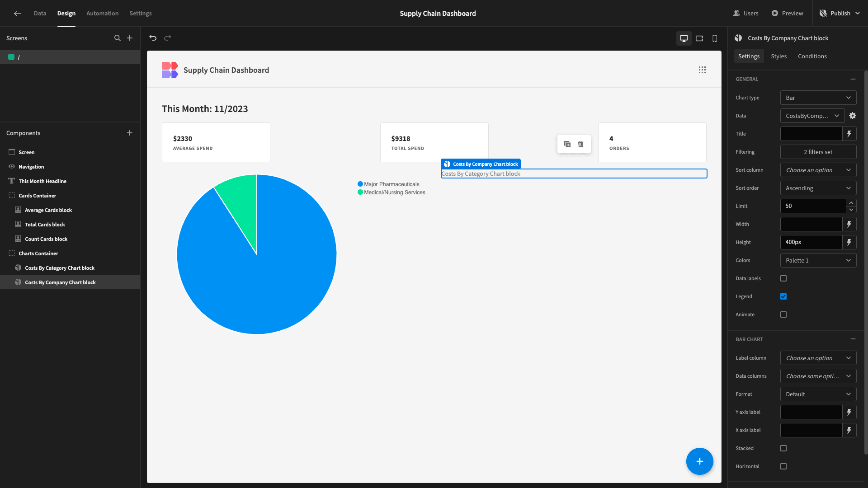Click the Budibase logo in app header

(170, 70)
